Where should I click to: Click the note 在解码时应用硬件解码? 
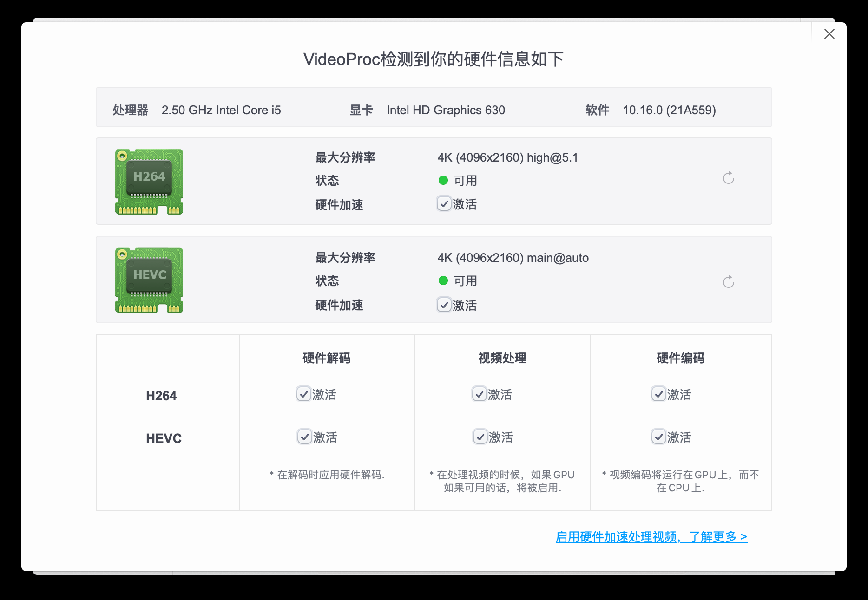[327, 475]
